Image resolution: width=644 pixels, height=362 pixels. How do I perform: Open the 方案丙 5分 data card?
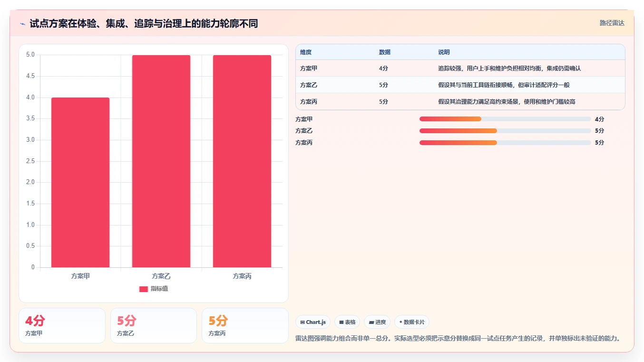[245, 325]
